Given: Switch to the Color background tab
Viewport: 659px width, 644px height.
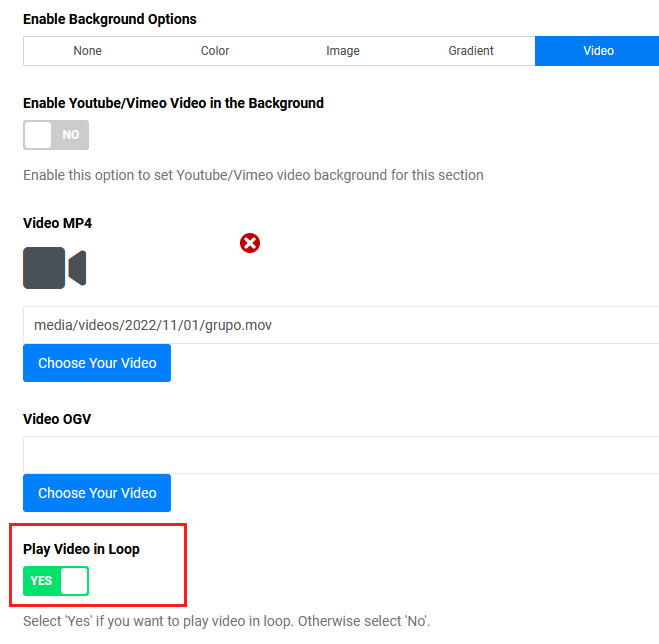Looking at the screenshot, I should pyautogui.click(x=215, y=51).
